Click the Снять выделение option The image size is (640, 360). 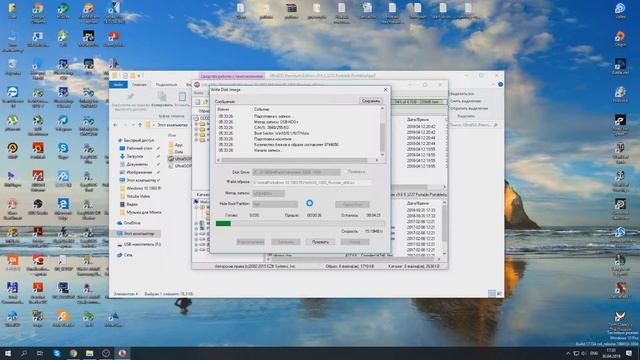[x=465, y=101]
